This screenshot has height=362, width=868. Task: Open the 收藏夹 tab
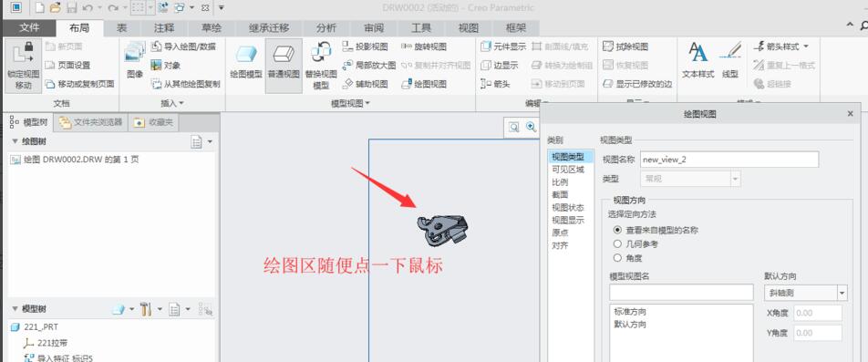click(153, 122)
